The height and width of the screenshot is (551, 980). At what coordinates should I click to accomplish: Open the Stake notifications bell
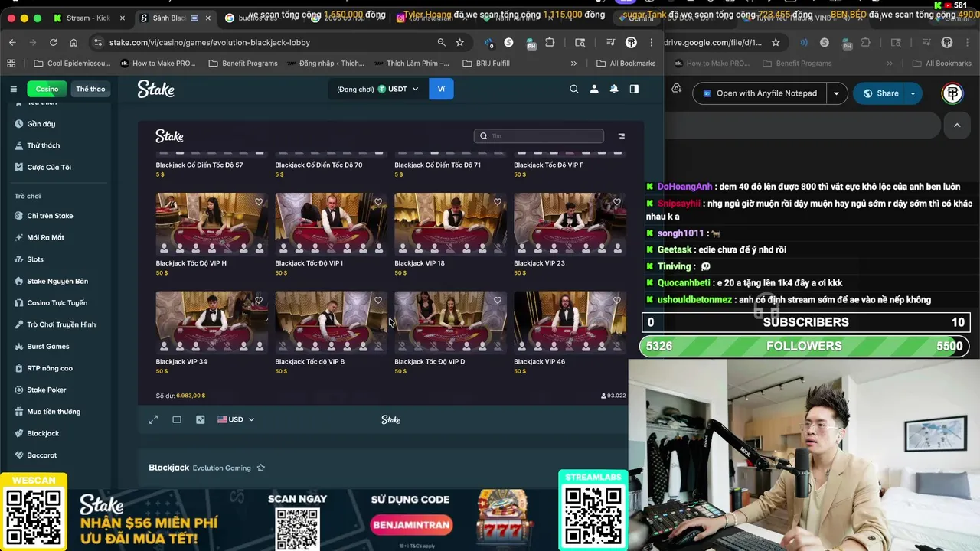pyautogui.click(x=614, y=89)
